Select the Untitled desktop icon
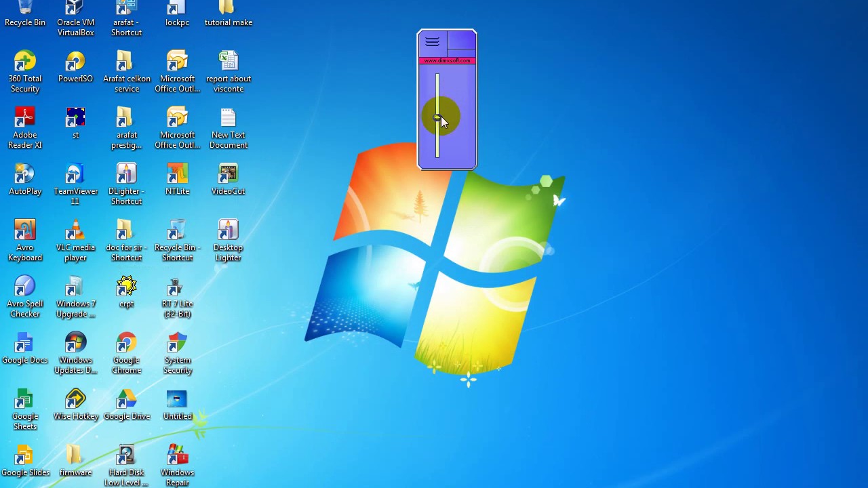This screenshot has height=488, width=868. (x=177, y=404)
